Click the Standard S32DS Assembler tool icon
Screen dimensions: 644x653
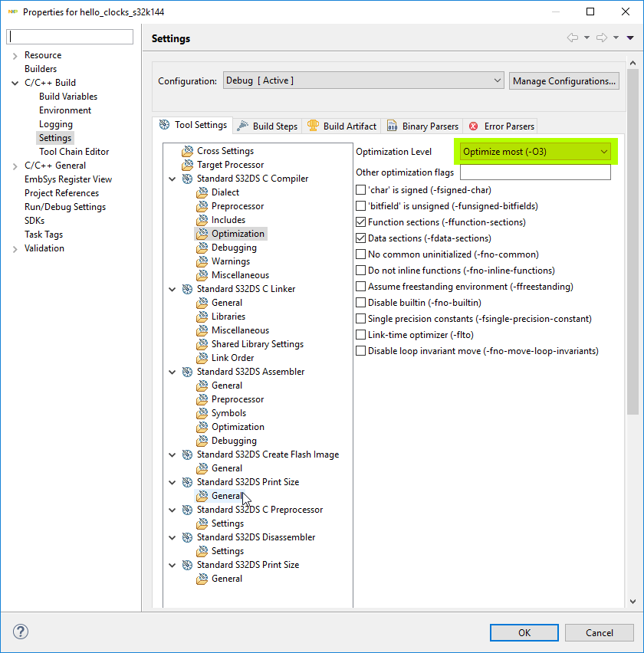188,372
